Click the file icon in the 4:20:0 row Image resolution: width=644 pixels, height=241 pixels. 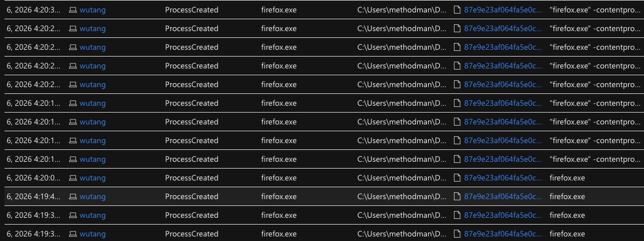457,178
